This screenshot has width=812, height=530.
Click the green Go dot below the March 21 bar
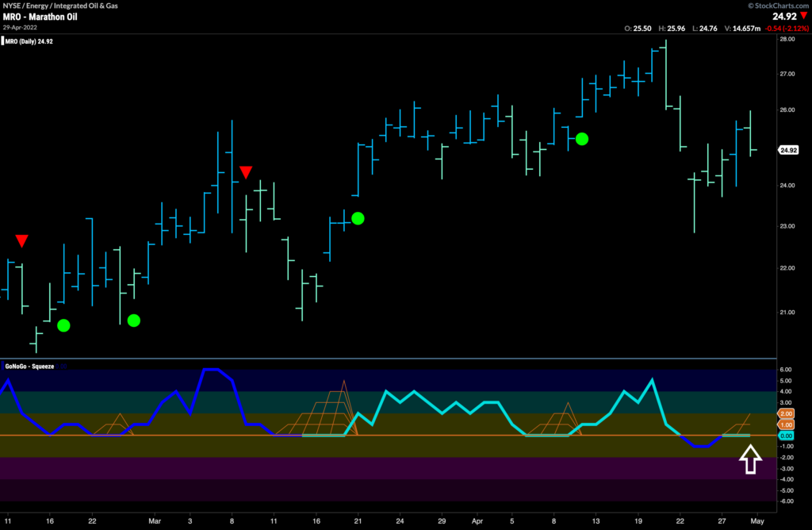click(358, 219)
